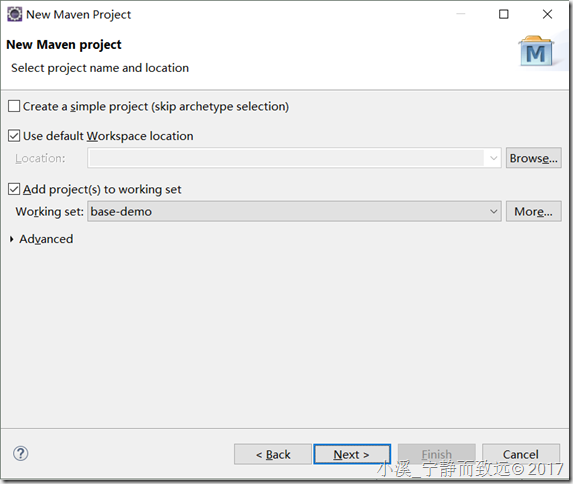Go to previous page with Back
This screenshot has width=573, height=484.
point(273,454)
